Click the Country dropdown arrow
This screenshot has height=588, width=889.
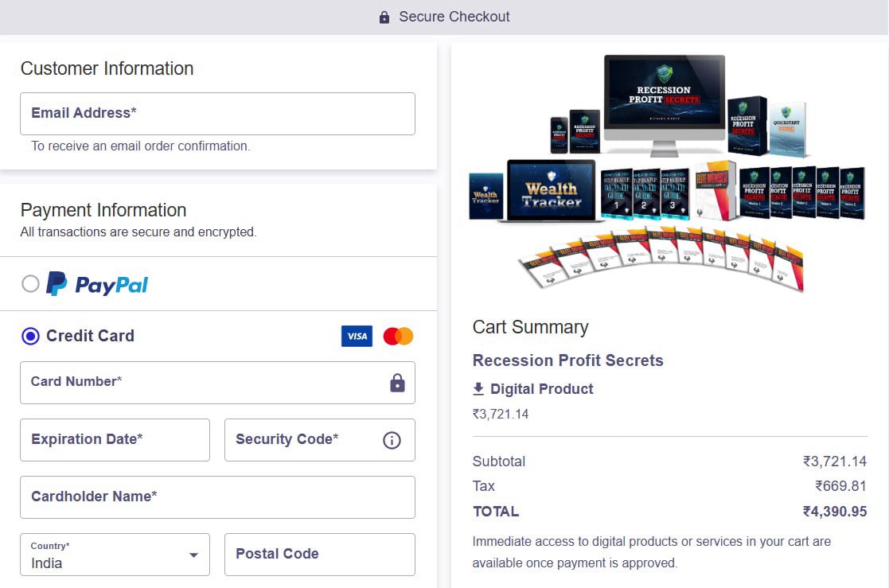tap(193, 555)
